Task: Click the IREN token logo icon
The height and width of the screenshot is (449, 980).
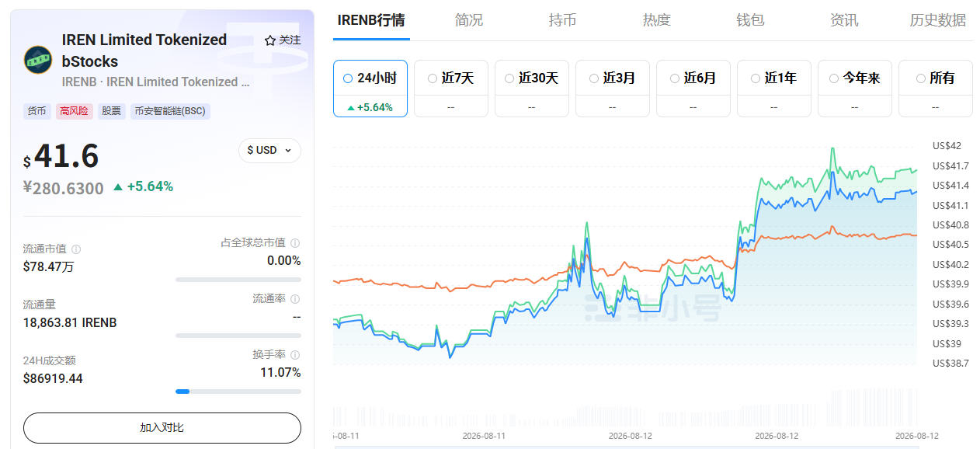Action: coord(38,60)
